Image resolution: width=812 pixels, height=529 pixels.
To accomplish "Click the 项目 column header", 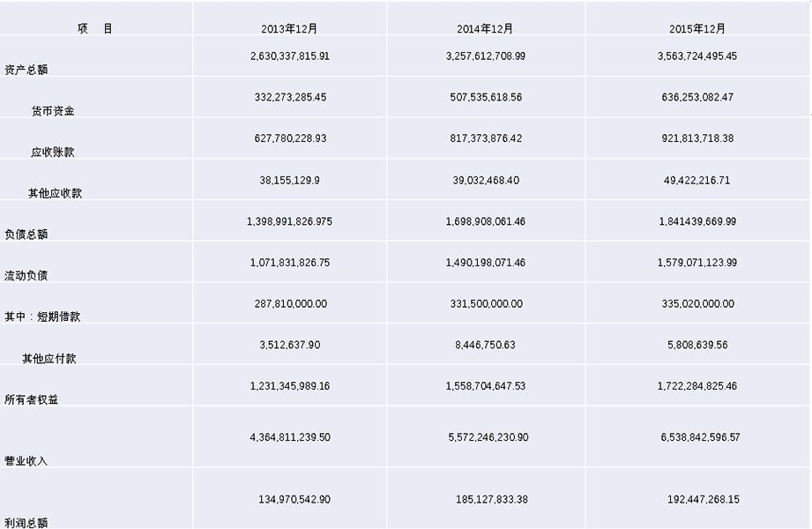I will pos(94,28).
